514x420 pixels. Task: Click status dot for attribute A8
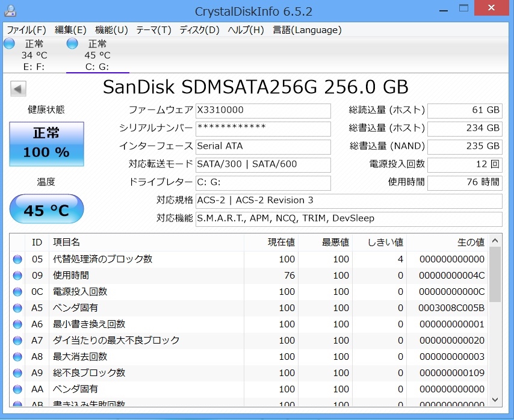(x=17, y=357)
